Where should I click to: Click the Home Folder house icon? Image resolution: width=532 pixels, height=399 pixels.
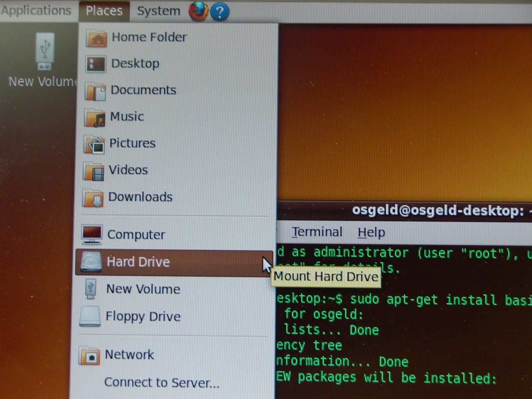pyautogui.click(x=96, y=38)
